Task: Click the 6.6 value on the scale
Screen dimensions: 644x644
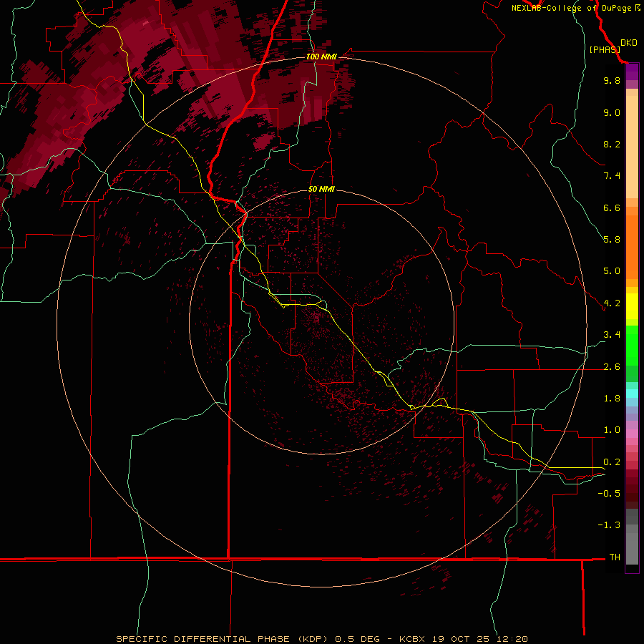Action: [x=612, y=208]
